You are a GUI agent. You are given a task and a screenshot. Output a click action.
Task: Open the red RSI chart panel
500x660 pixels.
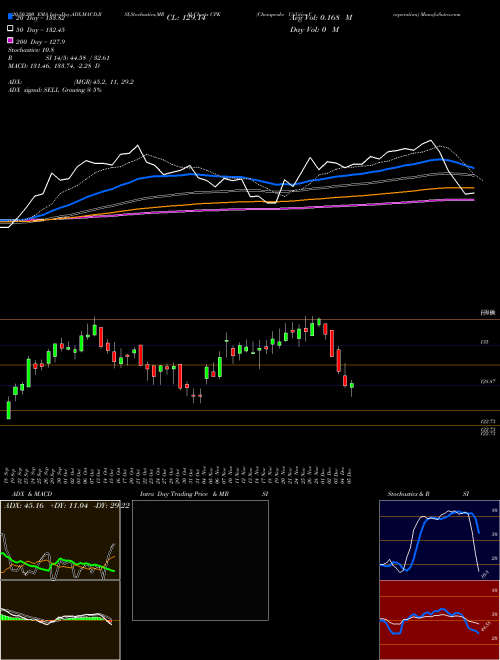tap(439, 620)
